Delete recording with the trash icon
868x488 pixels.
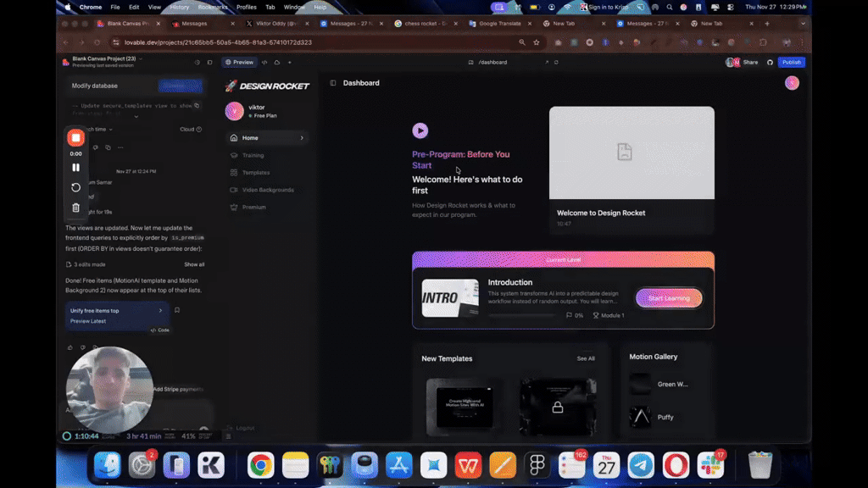[x=75, y=208]
